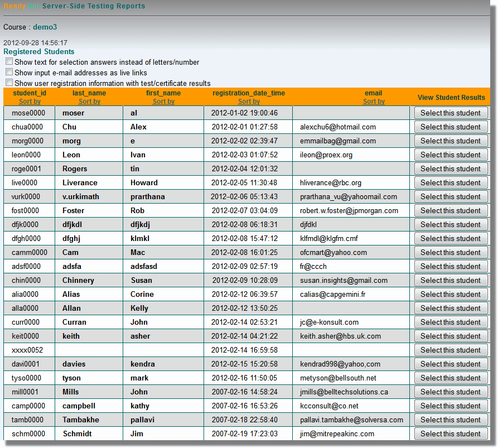Click email kcconsult@co.net
The height and width of the screenshot is (448, 498).
329,406
